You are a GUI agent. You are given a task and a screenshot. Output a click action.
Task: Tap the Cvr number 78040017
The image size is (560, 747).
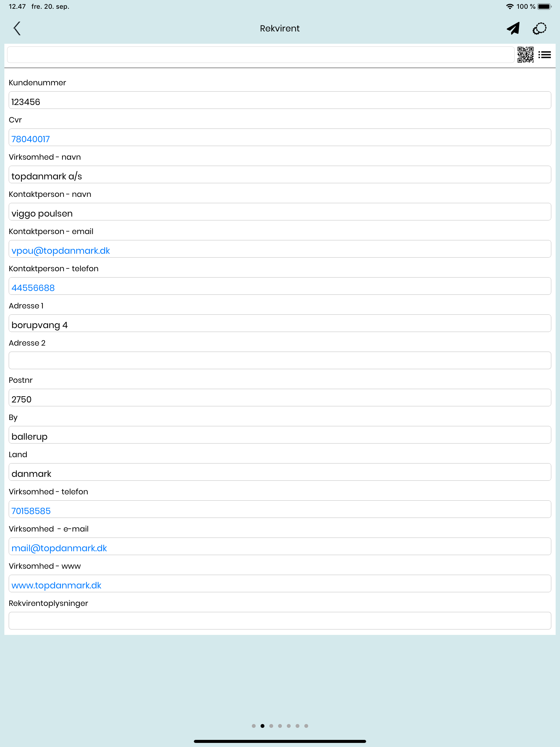[x=30, y=139]
